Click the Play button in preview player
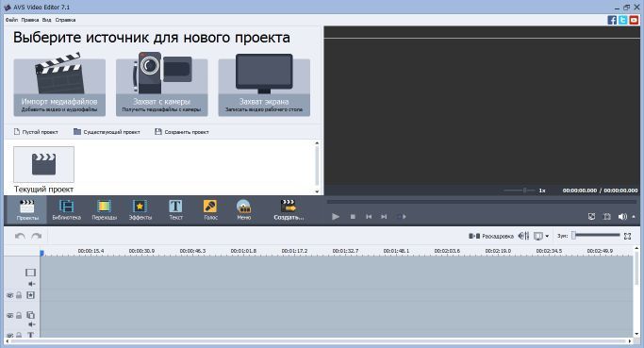 point(336,217)
